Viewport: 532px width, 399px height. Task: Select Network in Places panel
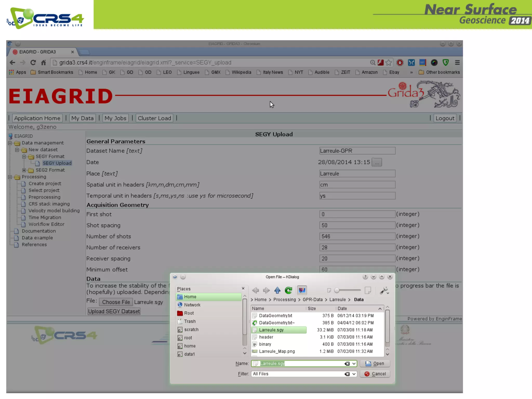click(192, 305)
